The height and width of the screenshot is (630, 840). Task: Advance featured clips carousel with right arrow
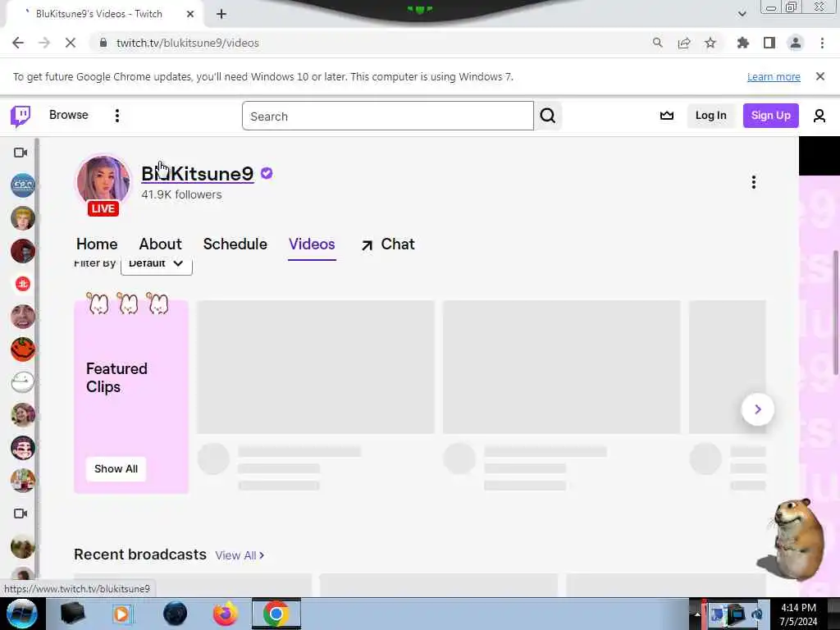click(757, 409)
